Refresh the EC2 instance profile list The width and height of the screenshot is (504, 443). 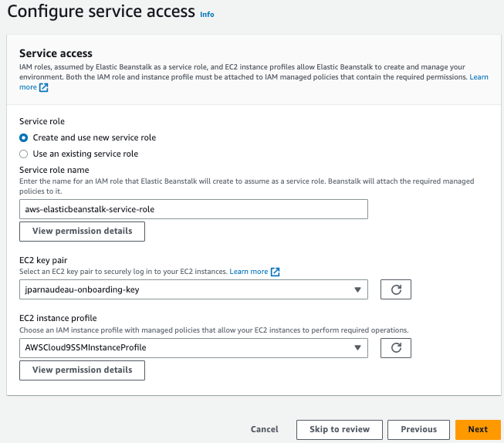[x=396, y=347]
